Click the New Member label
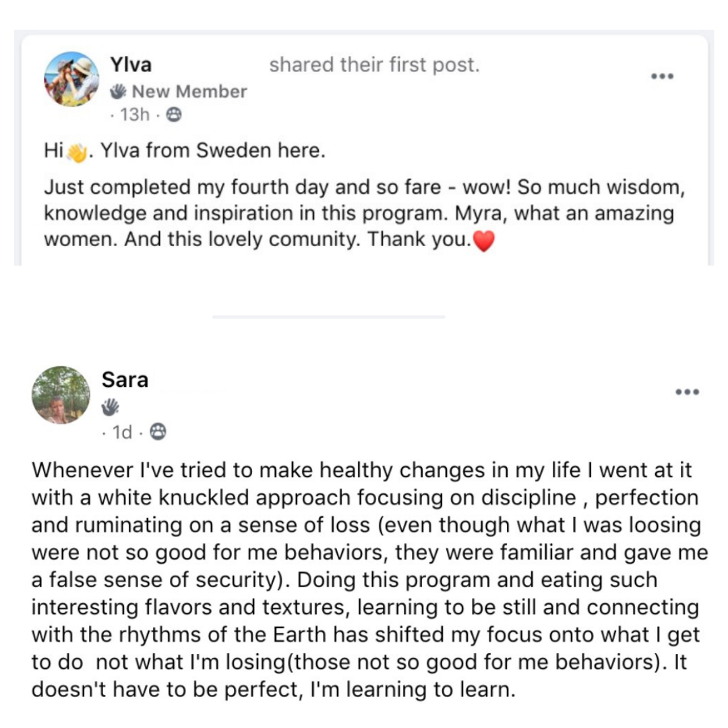 [189, 92]
